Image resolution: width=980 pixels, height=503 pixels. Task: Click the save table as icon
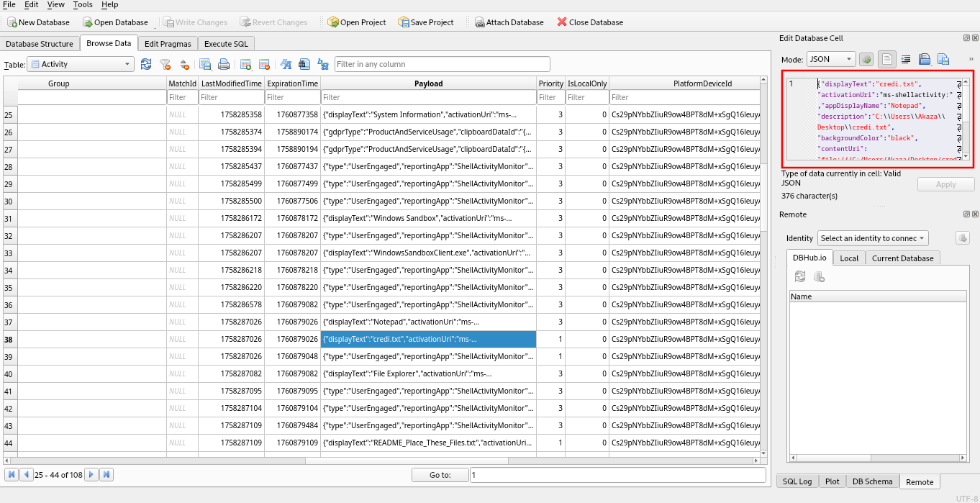coord(205,64)
